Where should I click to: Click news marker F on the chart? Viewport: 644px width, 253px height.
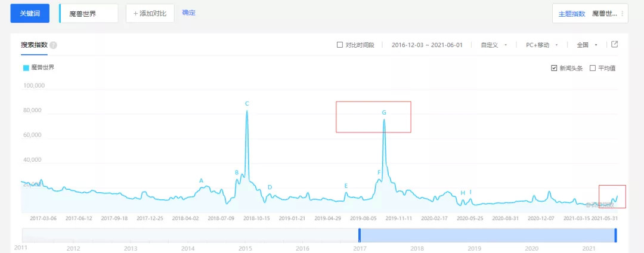tap(379, 172)
